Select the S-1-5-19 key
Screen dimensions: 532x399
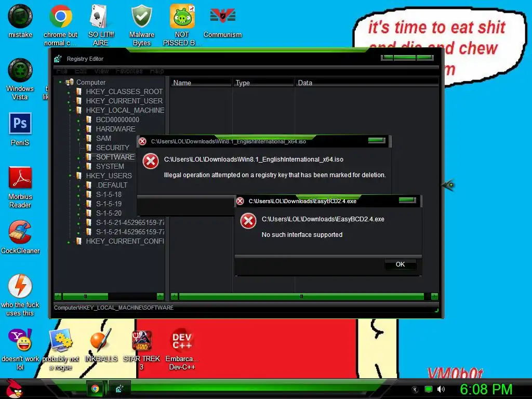pos(109,204)
